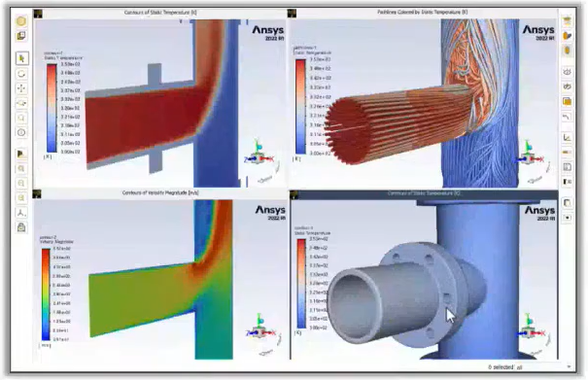The height and width of the screenshot is (380, 588).
Task: Click the open eye show icon
Action: pyautogui.click(x=567, y=72)
